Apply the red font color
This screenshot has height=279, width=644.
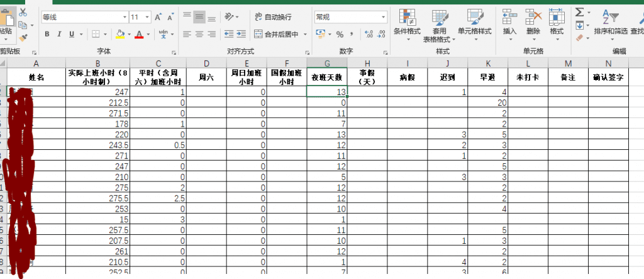(x=139, y=34)
